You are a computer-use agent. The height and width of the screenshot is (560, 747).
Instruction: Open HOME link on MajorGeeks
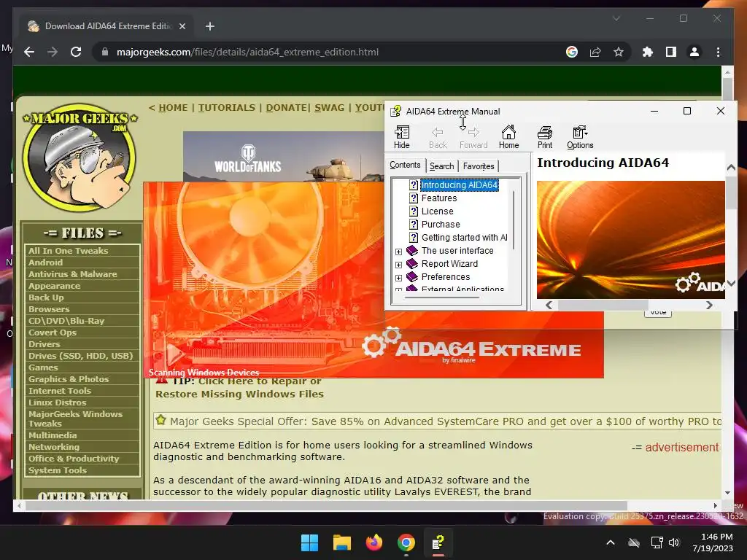pos(173,108)
